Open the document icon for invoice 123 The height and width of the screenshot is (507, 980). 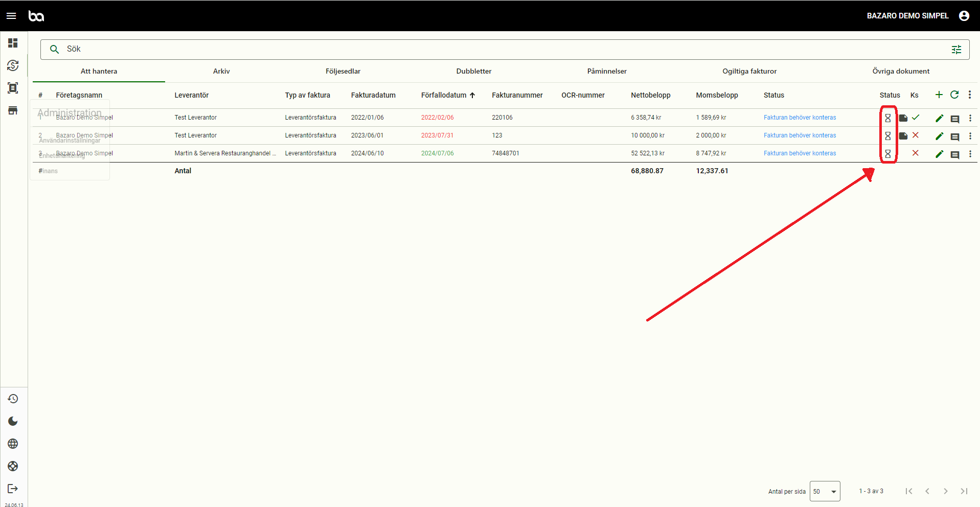point(903,136)
